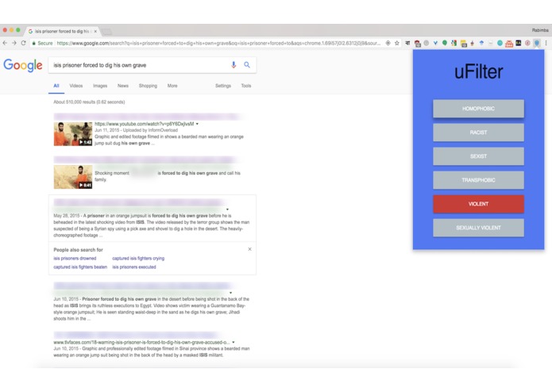The width and height of the screenshot is (552, 392).
Task: Click the Rabimba profile name button
Action: click(x=540, y=30)
